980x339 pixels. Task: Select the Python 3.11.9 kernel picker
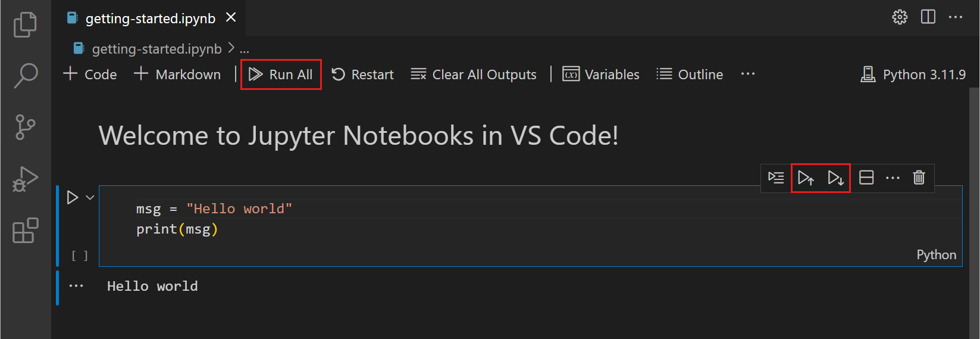point(913,74)
